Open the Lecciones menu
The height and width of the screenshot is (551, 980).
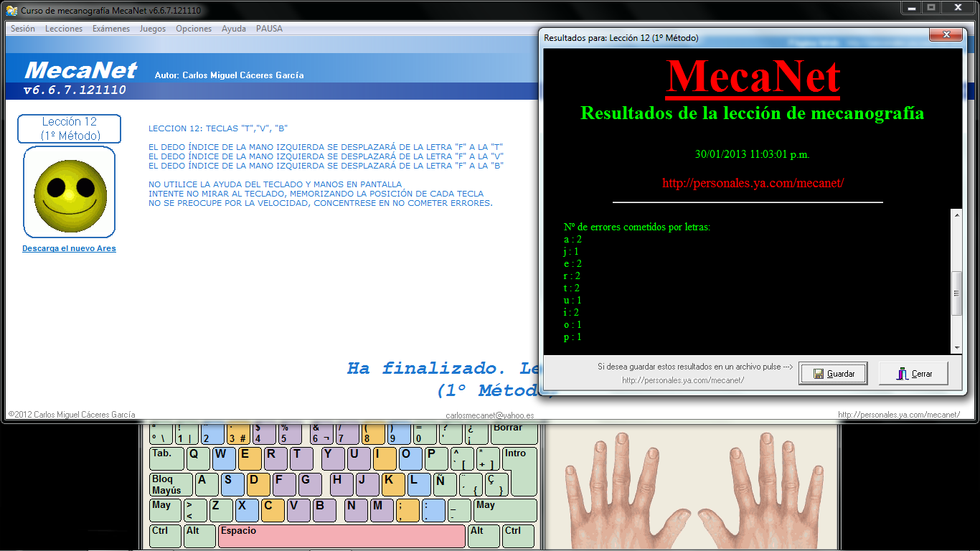63,29
